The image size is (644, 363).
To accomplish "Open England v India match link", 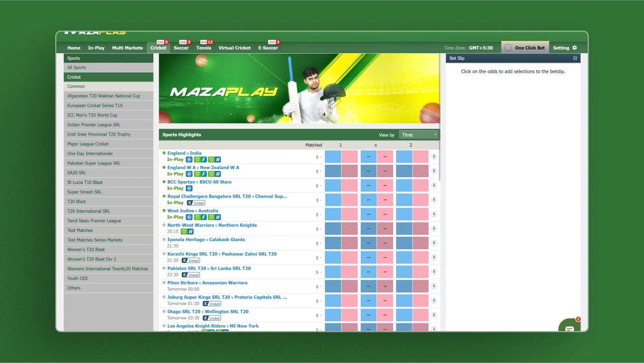I will 184,153.
